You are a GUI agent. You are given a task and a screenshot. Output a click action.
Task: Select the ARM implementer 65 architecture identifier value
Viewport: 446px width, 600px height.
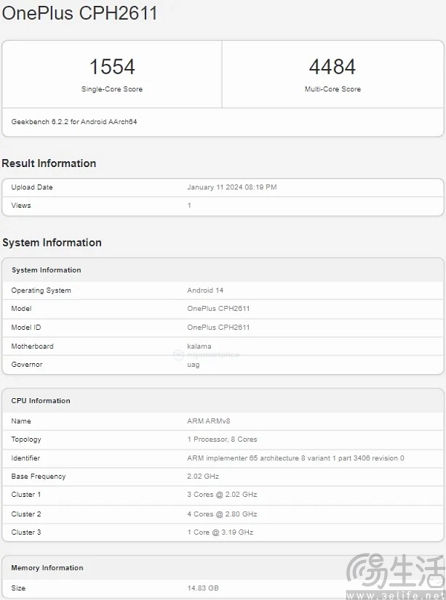pos(295,458)
